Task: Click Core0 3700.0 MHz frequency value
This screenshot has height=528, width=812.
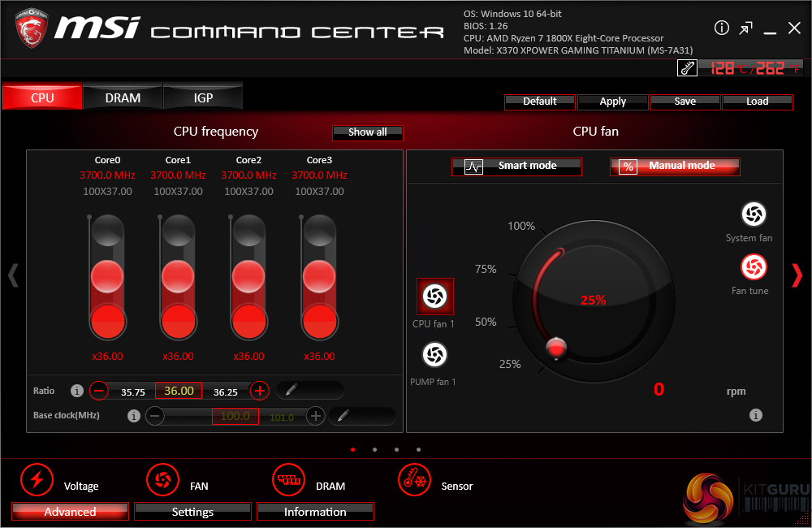Action: pyautogui.click(x=107, y=175)
